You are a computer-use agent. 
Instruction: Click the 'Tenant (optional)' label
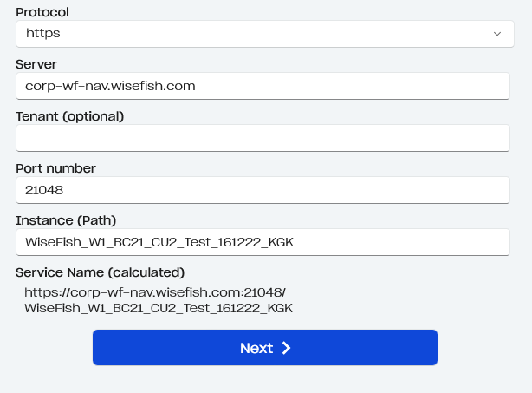[x=70, y=116]
